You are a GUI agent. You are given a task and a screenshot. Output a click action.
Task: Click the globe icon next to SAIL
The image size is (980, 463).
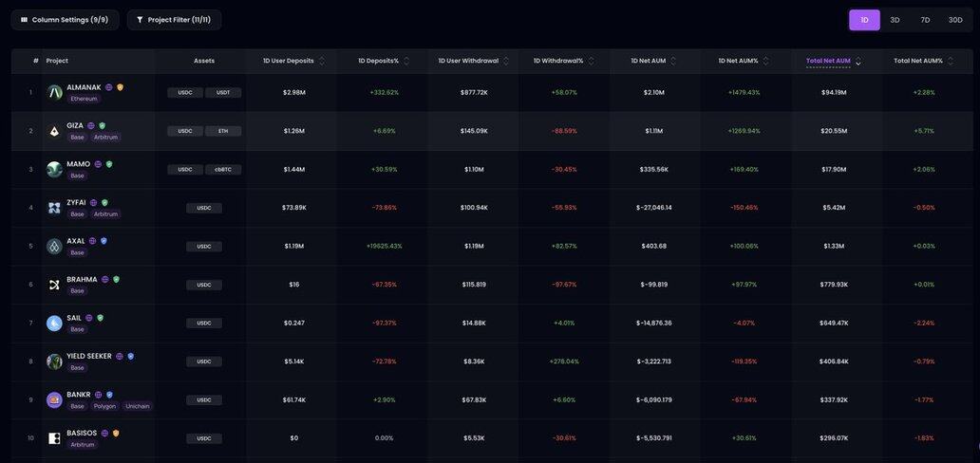(x=89, y=318)
